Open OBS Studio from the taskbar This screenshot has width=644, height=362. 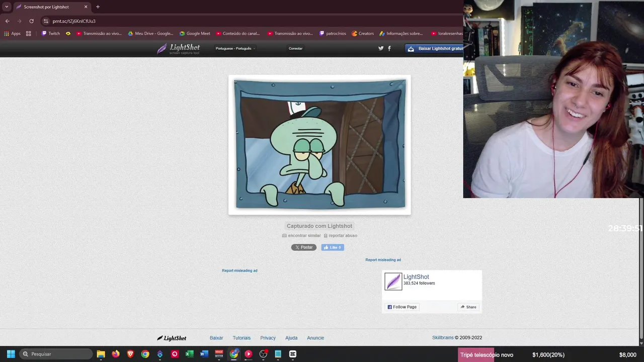263,354
